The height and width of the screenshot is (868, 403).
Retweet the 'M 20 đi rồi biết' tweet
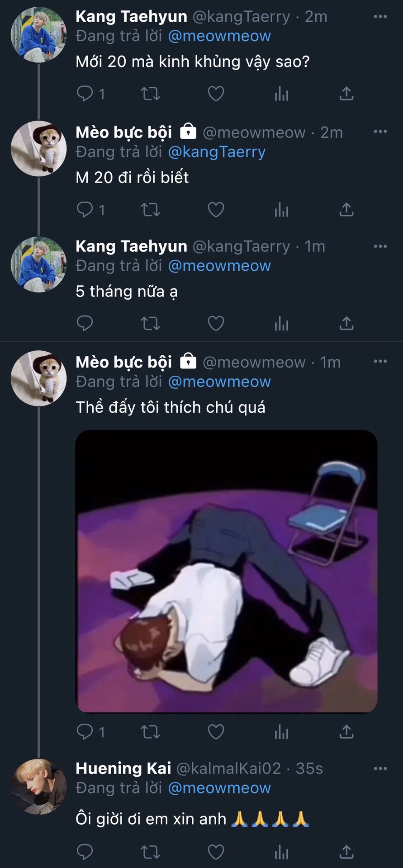150,210
